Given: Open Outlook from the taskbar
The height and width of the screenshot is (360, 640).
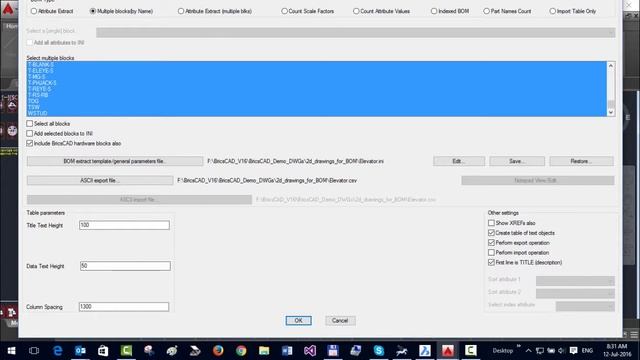Looking at the screenshot, I should point(80,351).
